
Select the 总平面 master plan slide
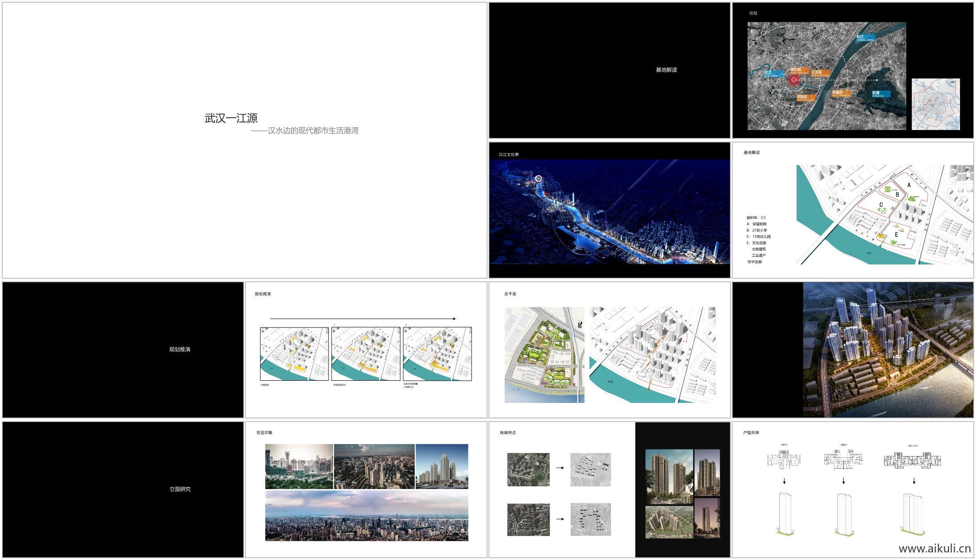(609, 350)
